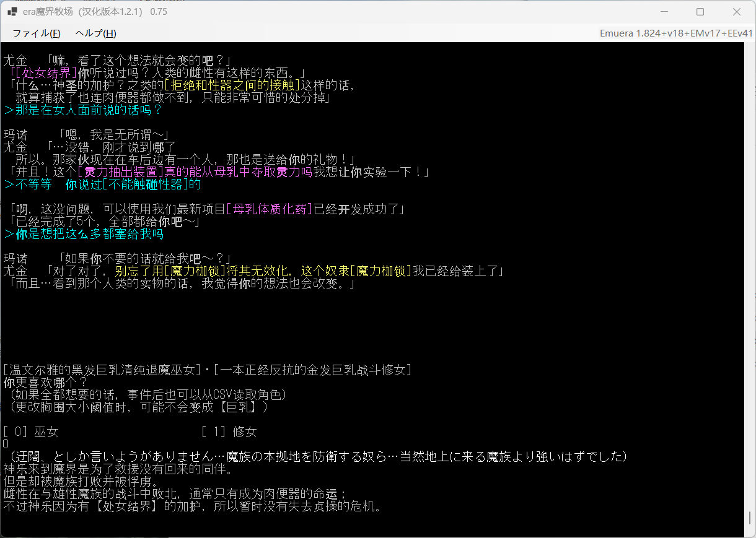Click the cyan line >你是想把这么多都塞给我吗

tap(84, 234)
